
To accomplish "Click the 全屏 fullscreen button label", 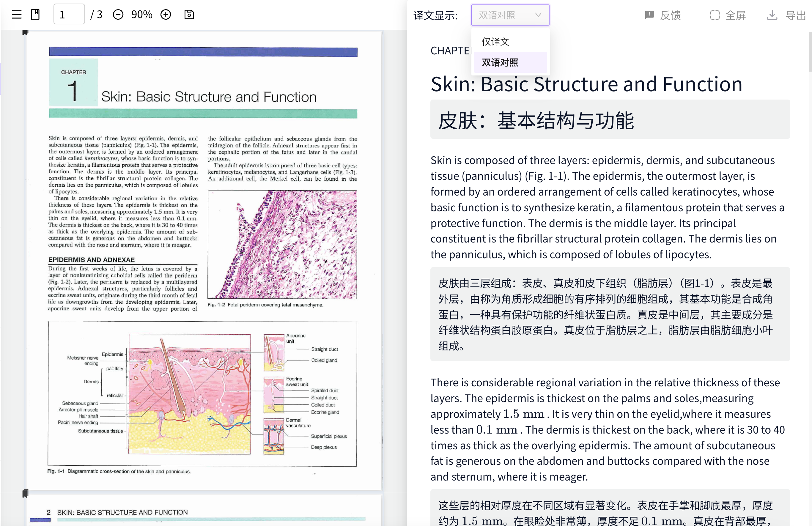I will tap(736, 15).
